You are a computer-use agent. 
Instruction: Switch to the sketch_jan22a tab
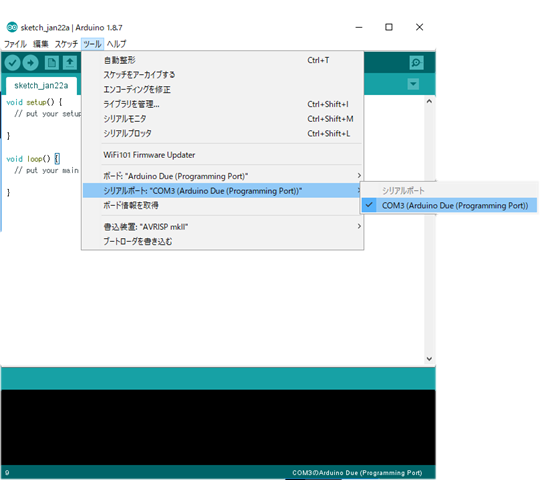pos(41,86)
